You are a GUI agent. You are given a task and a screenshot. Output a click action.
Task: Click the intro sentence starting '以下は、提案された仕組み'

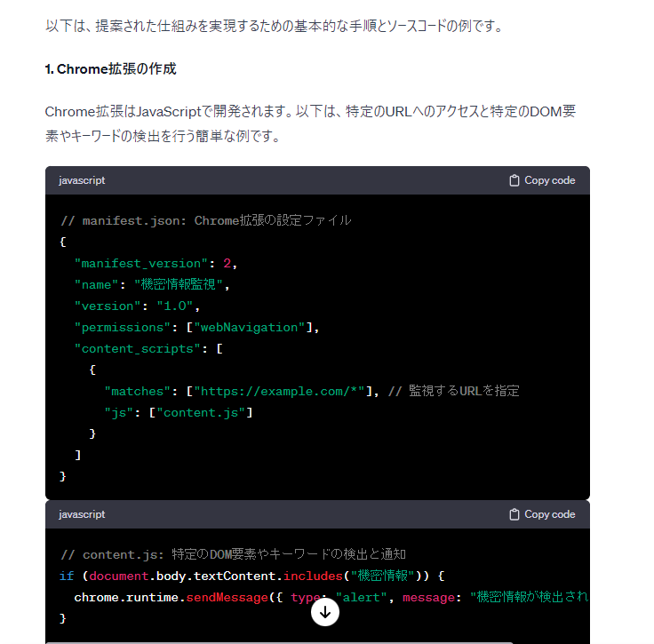pyautogui.click(x=275, y=26)
